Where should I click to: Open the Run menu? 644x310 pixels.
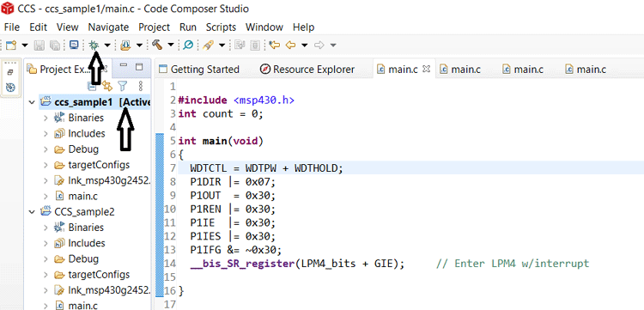(x=188, y=27)
